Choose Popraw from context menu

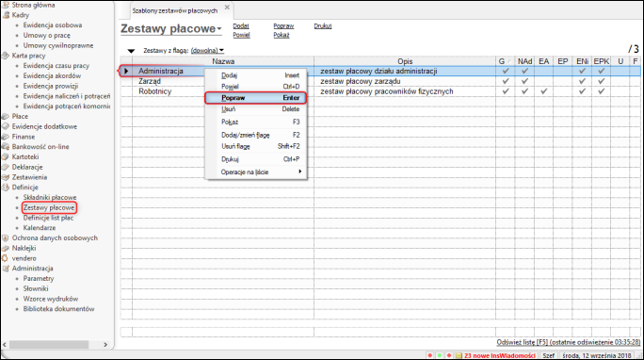pos(256,98)
